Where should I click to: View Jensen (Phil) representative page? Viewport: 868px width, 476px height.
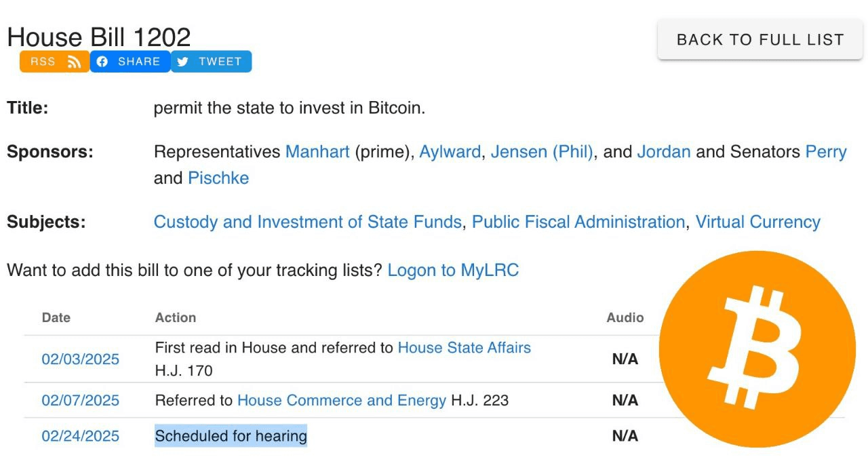(542, 151)
